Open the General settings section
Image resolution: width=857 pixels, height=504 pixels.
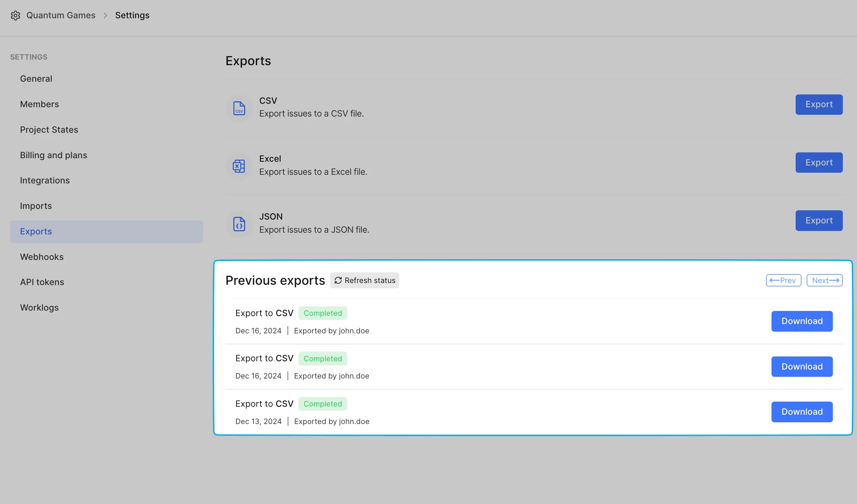click(36, 79)
